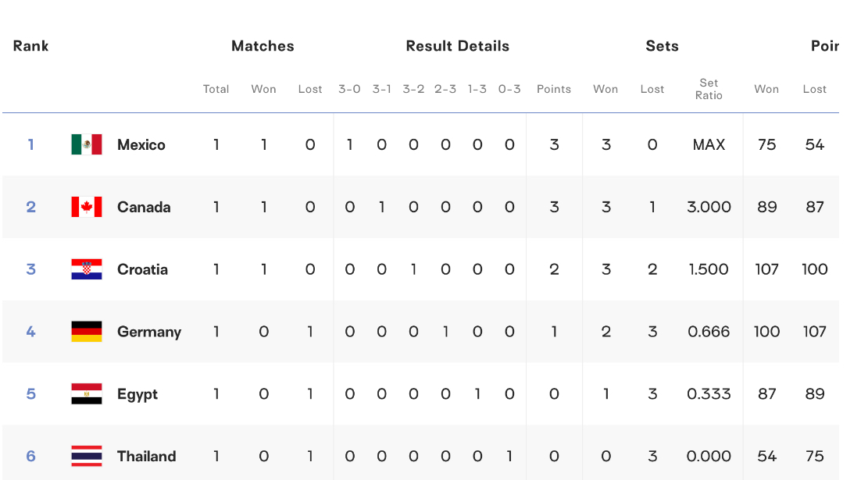Select the Germany team name
The width and height of the screenshot is (868, 480).
pos(149,332)
